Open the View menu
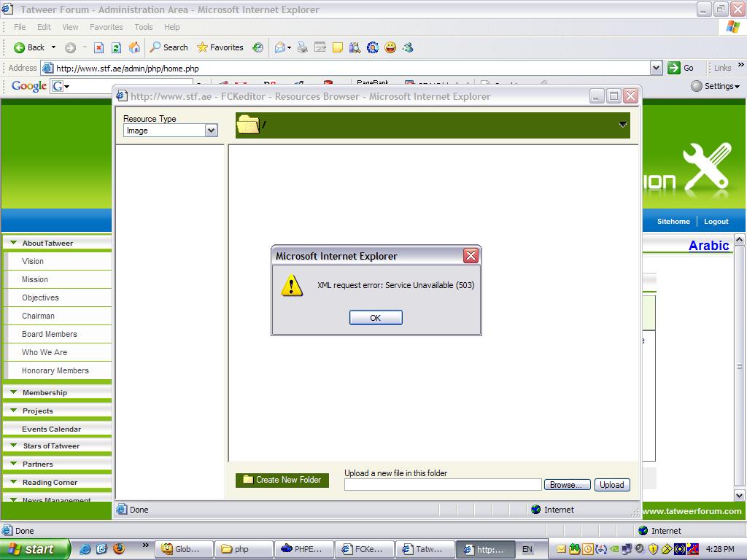 pyautogui.click(x=70, y=27)
